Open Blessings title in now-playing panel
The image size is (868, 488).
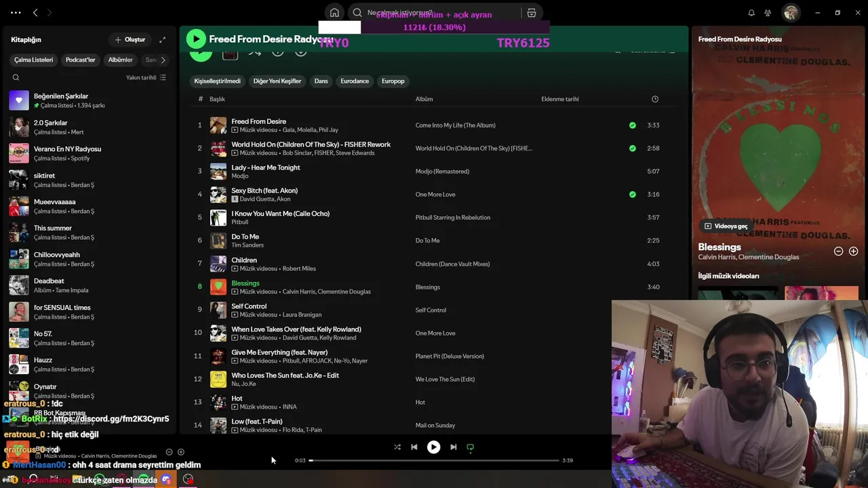pos(719,247)
